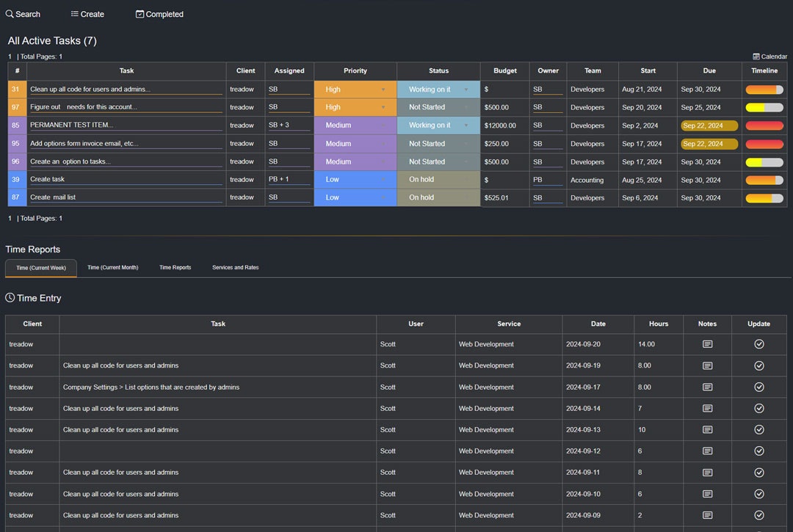Click update checkmark for the 2024-09-13 entry
The height and width of the screenshot is (532, 793).
point(759,429)
